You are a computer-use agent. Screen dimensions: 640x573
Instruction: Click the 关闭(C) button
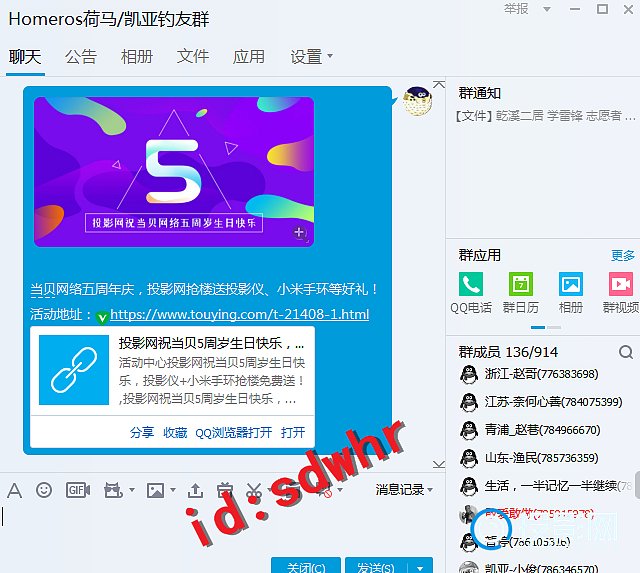click(306, 567)
